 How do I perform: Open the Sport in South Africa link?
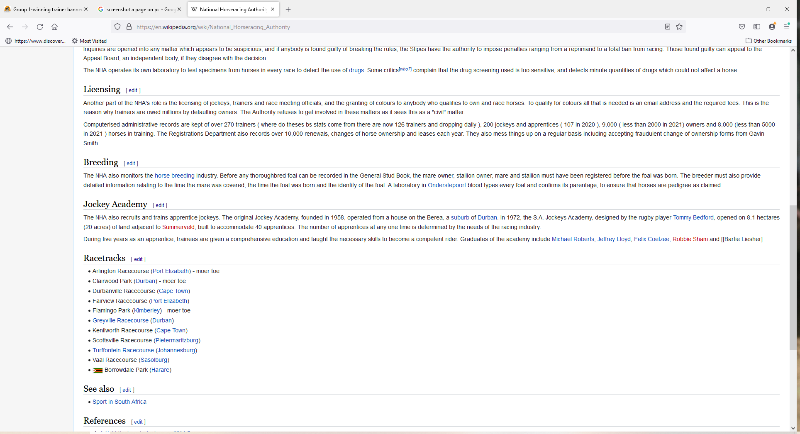coord(119,402)
